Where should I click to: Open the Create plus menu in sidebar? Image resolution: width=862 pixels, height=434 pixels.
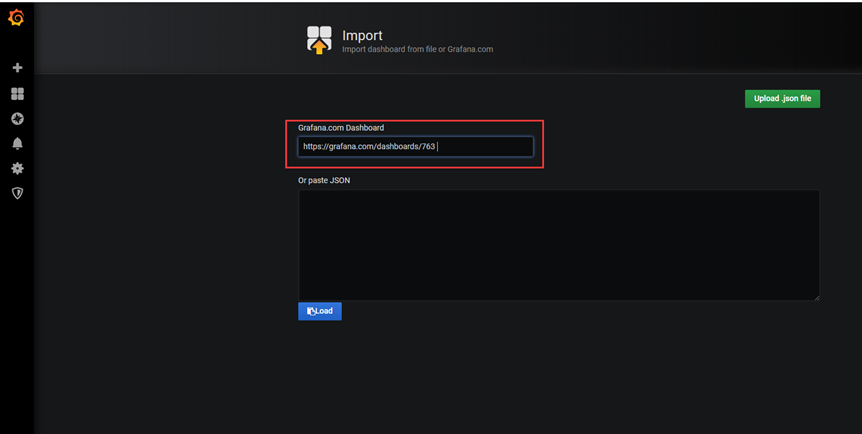click(x=18, y=68)
